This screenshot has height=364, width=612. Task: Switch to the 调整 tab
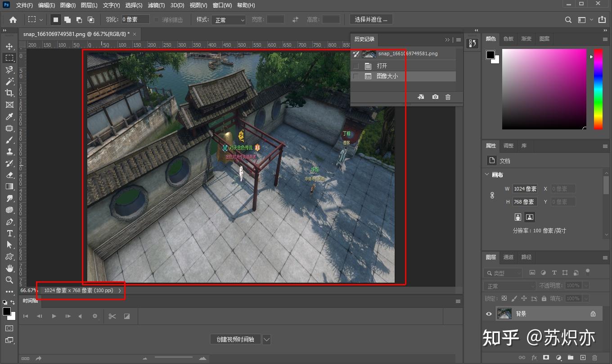click(508, 146)
